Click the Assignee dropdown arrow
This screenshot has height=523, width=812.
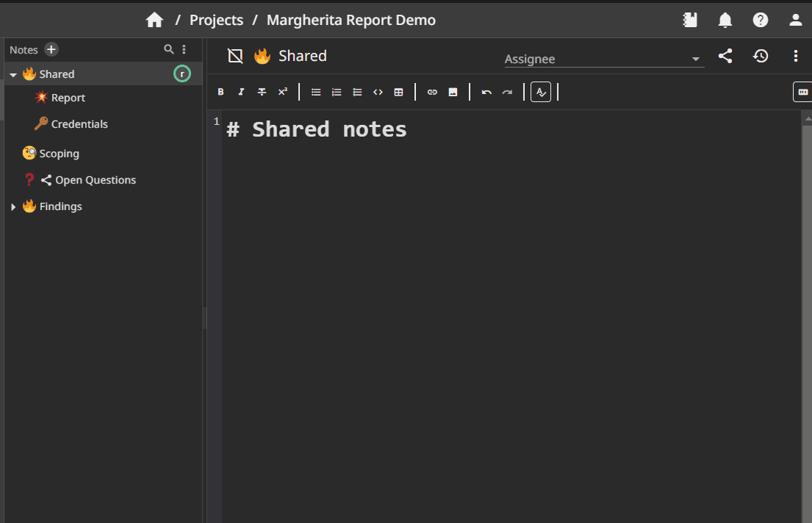(695, 59)
